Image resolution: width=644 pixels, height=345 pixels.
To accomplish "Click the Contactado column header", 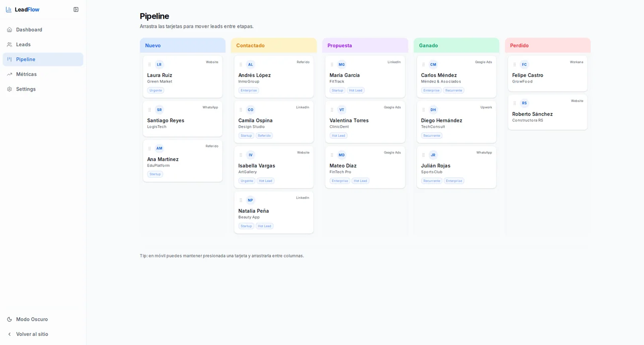I will coord(274,45).
